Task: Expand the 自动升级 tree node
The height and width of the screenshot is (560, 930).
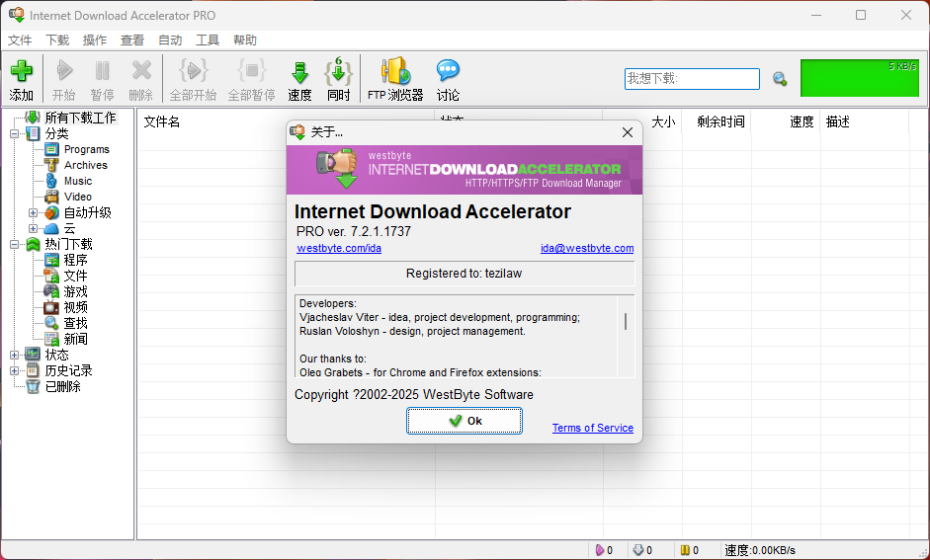Action: (x=34, y=212)
